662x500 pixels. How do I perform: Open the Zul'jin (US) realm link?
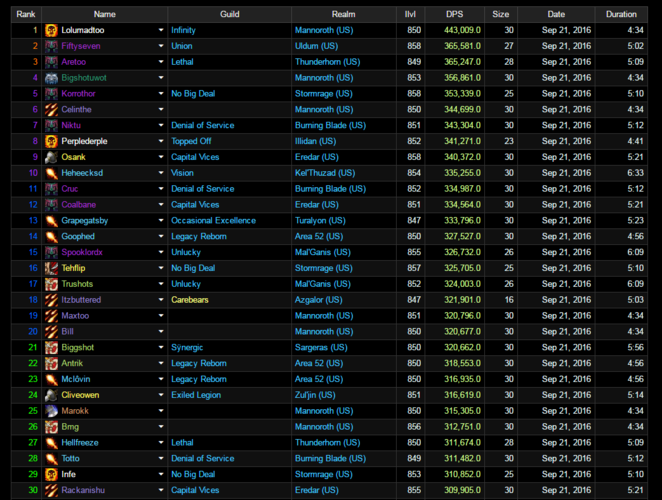pyautogui.click(x=315, y=395)
